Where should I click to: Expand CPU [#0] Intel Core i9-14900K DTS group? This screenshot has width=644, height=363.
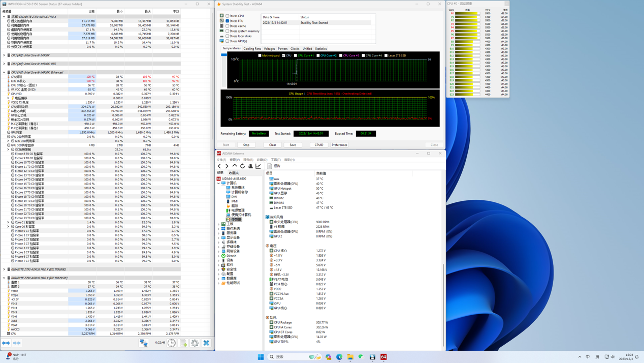point(4,64)
